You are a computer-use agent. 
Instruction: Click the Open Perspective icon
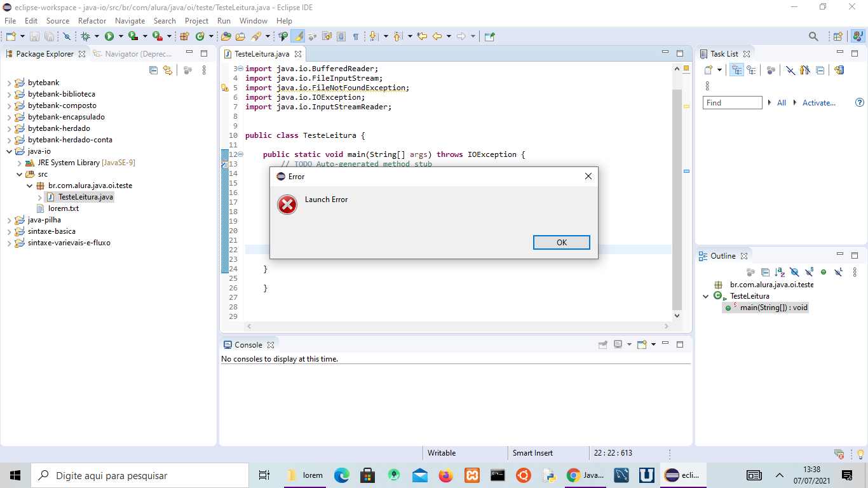pyautogui.click(x=838, y=37)
